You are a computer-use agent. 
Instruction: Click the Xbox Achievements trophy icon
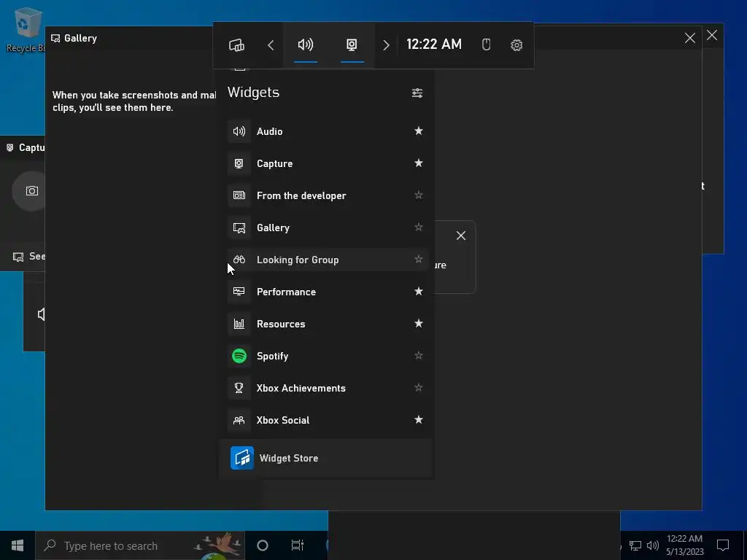(239, 388)
